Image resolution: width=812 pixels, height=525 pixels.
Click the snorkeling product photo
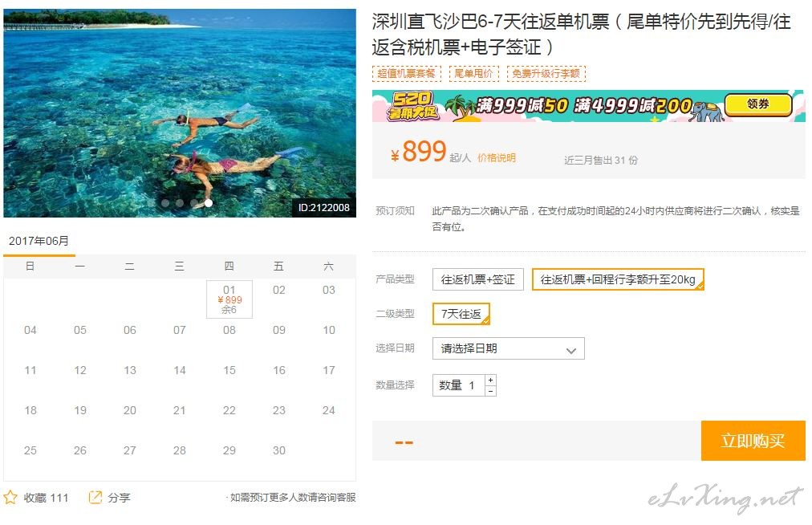point(180,113)
